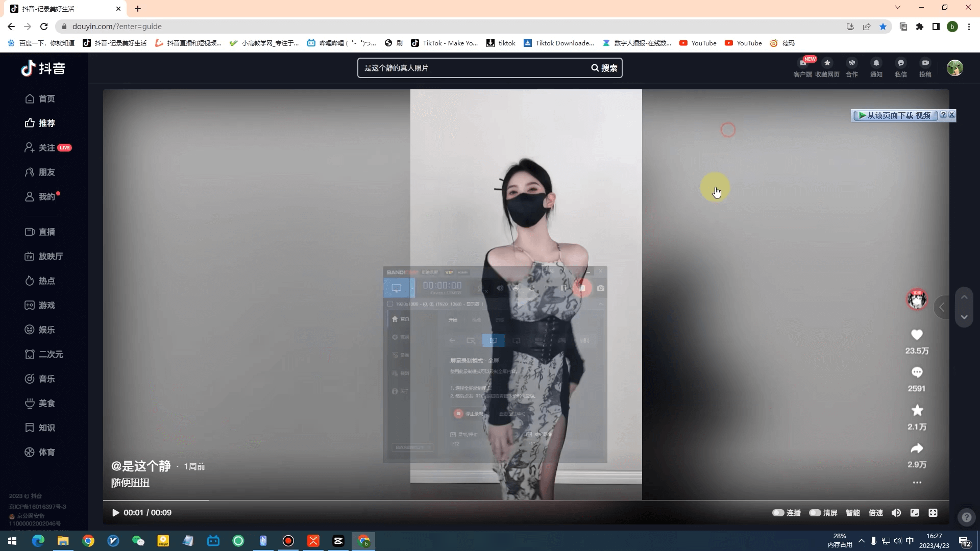Image resolution: width=980 pixels, height=551 pixels.
Task: Open a new browser tab
Action: (x=138, y=9)
